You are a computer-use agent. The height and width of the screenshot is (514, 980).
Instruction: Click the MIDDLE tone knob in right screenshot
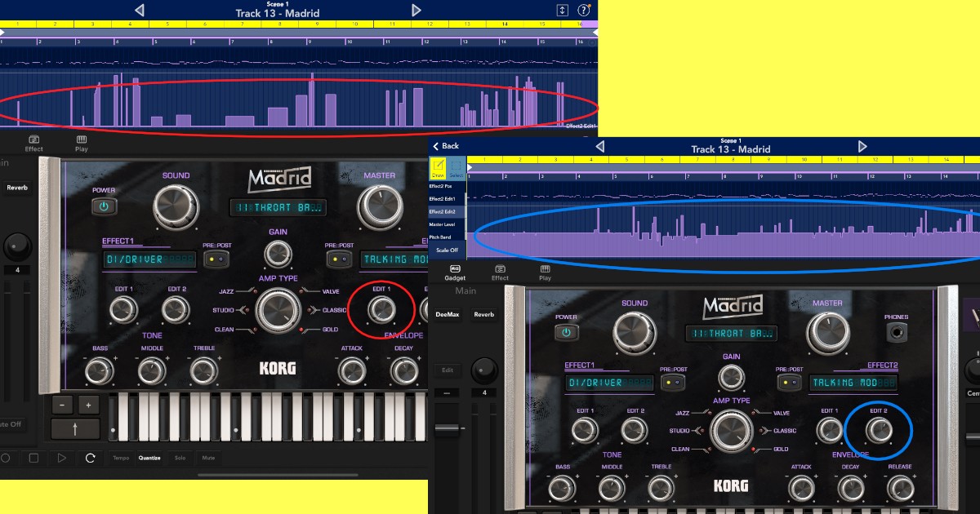pyautogui.click(x=611, y=489)
